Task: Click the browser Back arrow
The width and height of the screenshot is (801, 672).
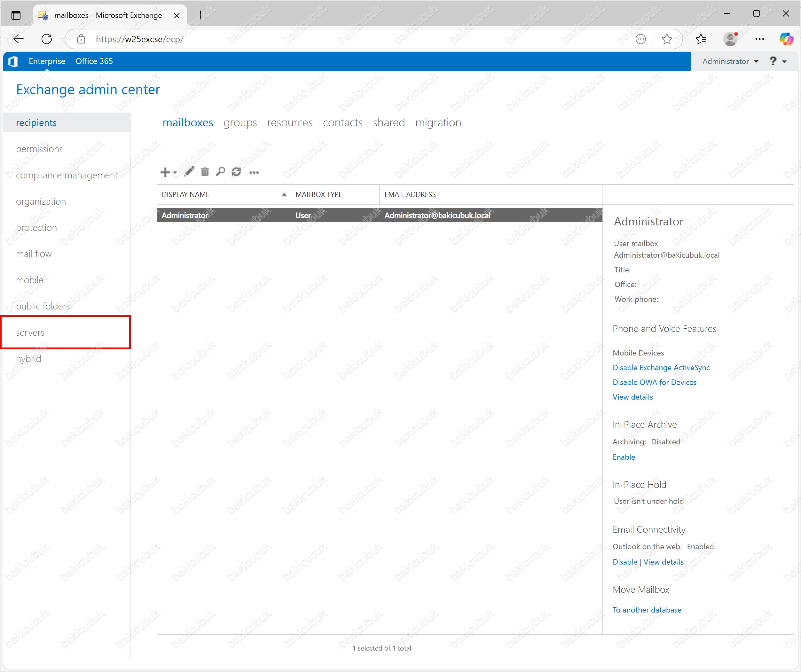Action: 18,39
